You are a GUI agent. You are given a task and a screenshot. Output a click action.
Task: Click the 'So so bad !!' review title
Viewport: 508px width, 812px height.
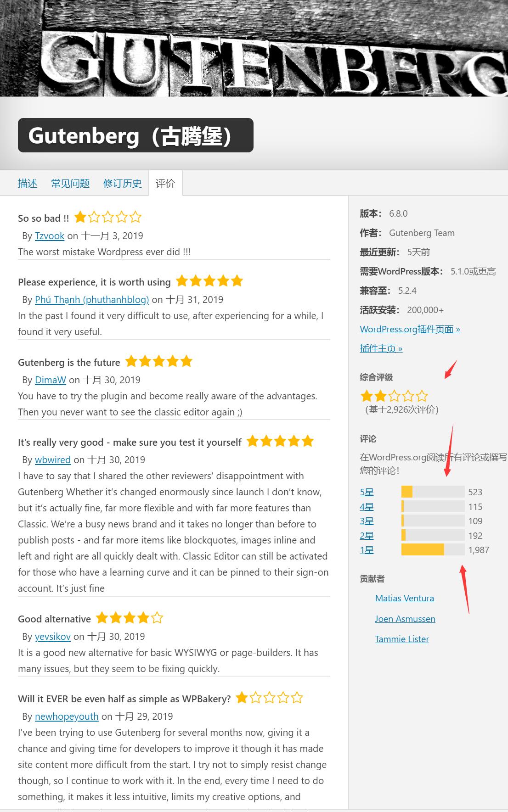[44, 218]
